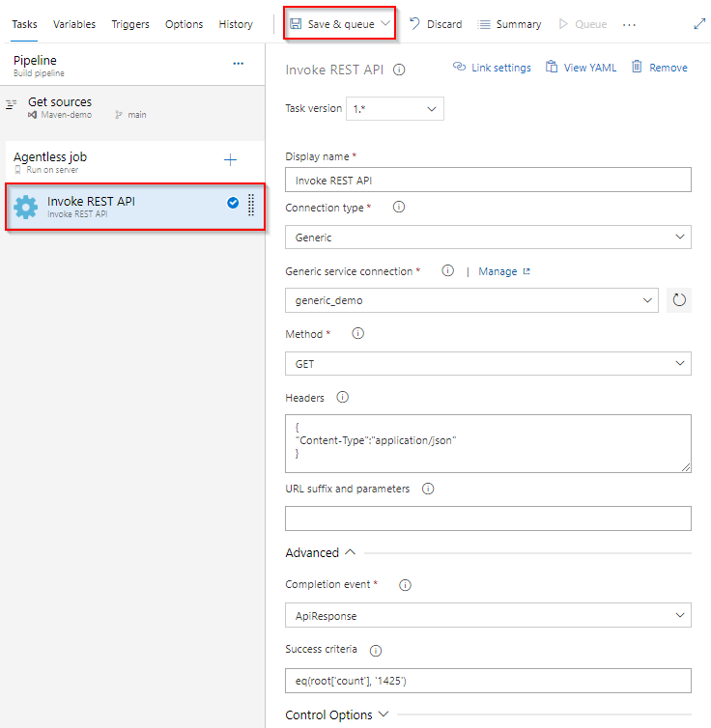Click inside the Headers text area

[x=488, y=443]
